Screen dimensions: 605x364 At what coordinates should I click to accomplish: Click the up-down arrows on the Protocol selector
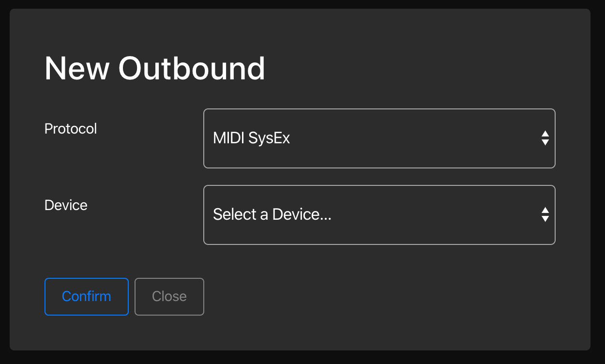(545, 138)
